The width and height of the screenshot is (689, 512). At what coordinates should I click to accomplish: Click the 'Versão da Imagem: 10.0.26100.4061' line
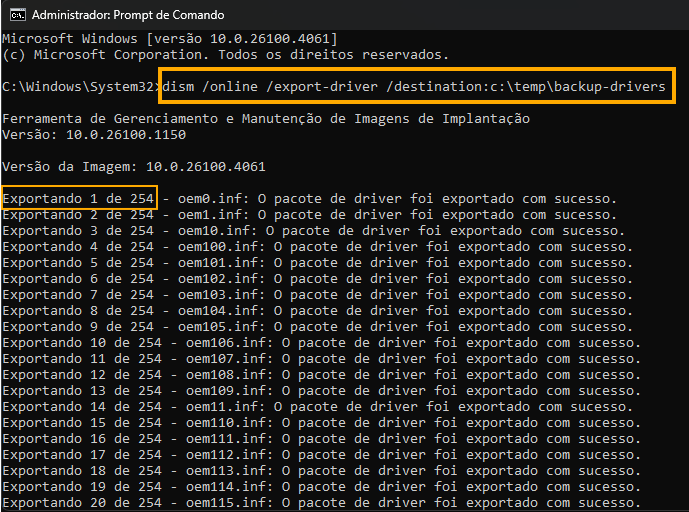134,167
